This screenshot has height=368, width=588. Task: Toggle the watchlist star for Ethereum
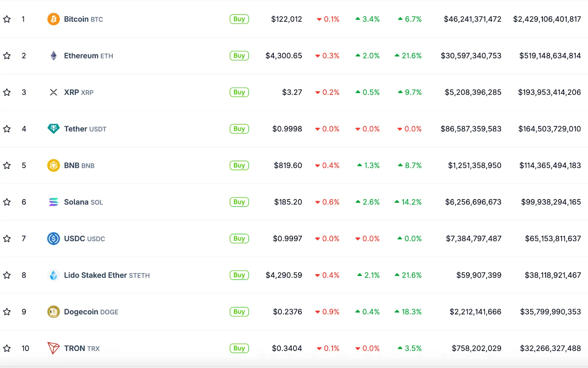7,55
